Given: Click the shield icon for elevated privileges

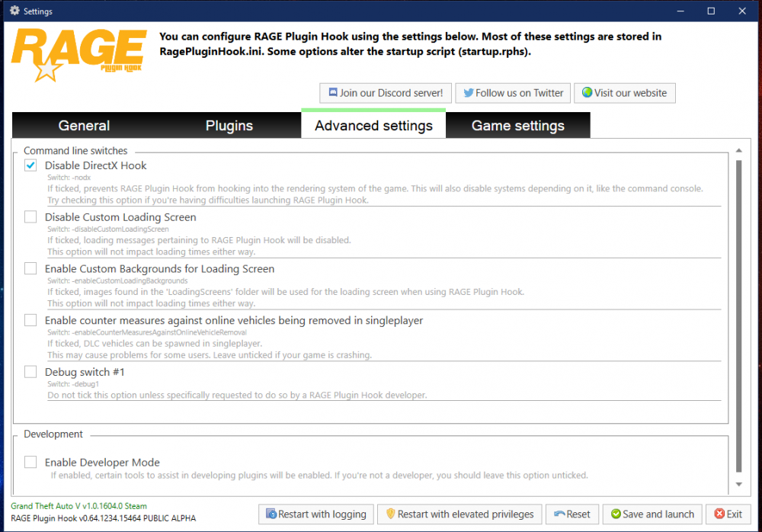Looking at the screenshot, I should (x=390, y=514).
